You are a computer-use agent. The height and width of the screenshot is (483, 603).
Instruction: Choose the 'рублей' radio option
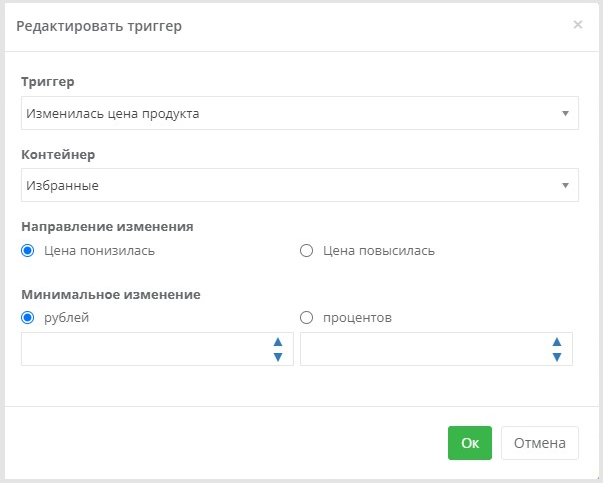tap(28, 318)
